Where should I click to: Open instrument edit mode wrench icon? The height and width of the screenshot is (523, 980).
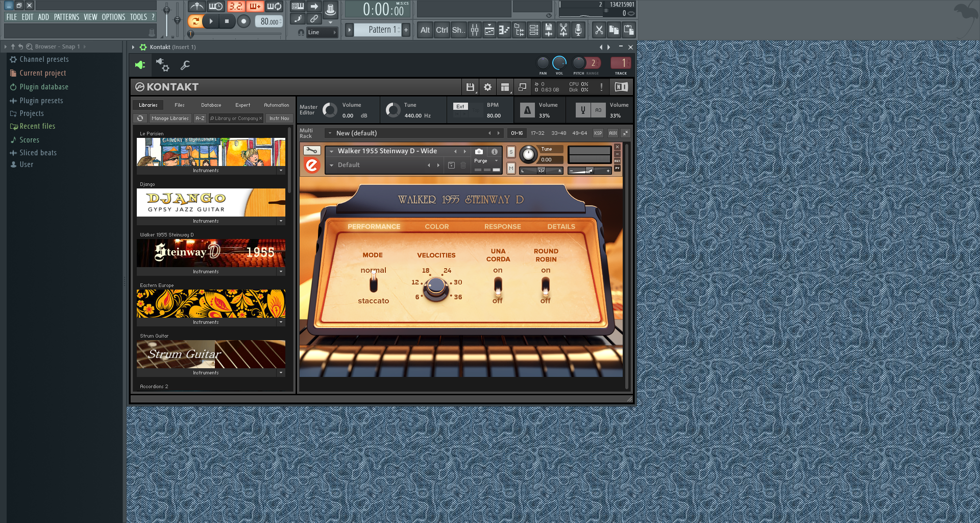click(x=312, y=151)
